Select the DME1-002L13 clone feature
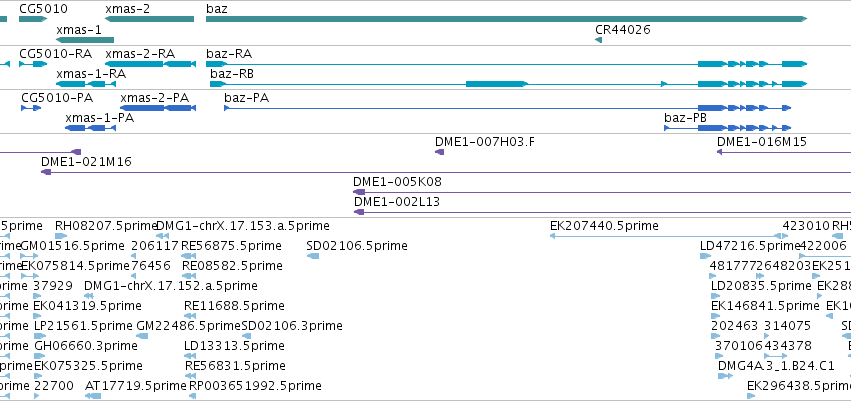 coord(602,212)
